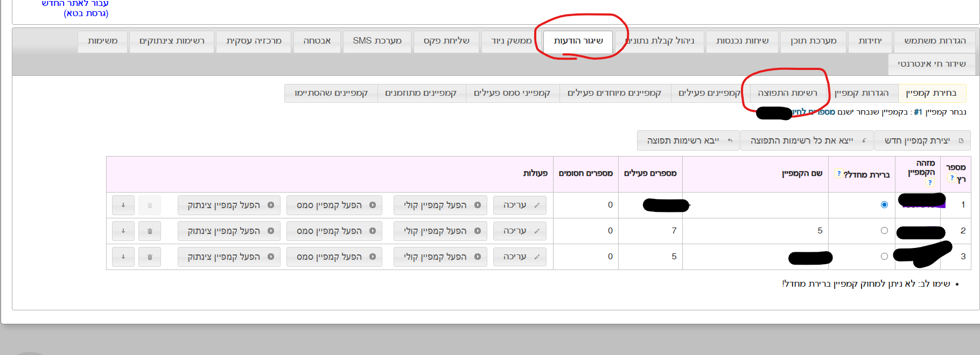Click ייצא את כל רשימות התפוצה button
980x355 pixels.
807,140
